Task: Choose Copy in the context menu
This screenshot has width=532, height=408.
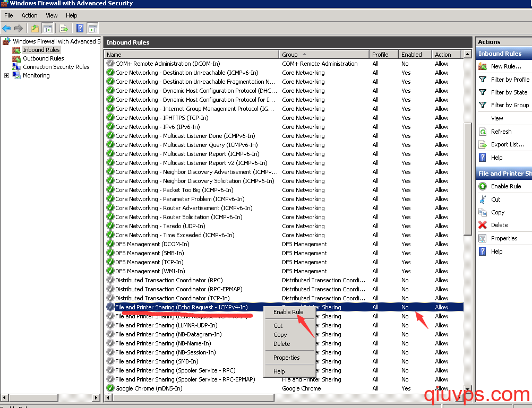Action: pyautogui.click(x=290, y=335)
